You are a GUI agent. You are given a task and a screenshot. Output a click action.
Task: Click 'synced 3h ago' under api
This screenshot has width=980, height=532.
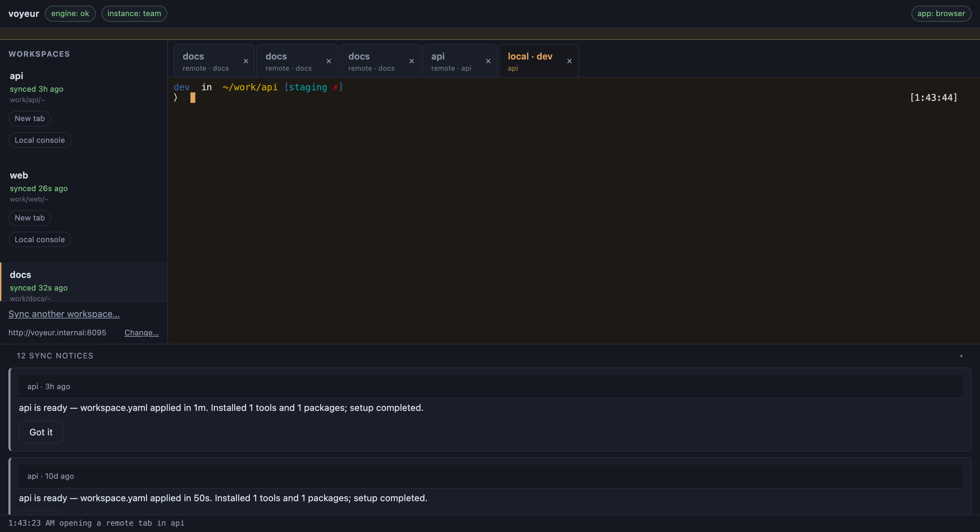coord(36,89)
